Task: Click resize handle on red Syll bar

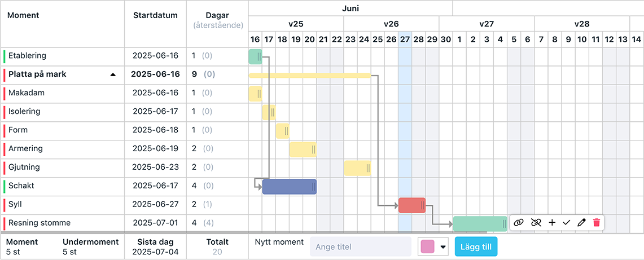Action: tap(423, 205)
